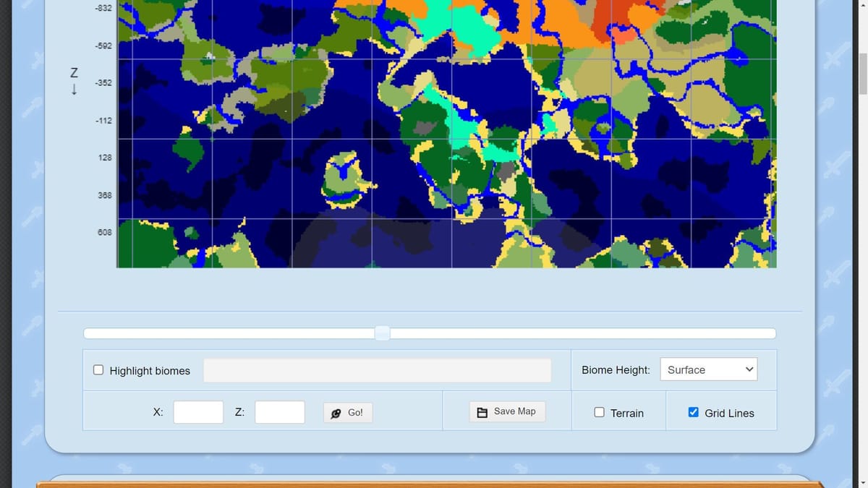Click the Go! button
The width and height of the screenshot is (868, 488).
[x=348, y=412]
